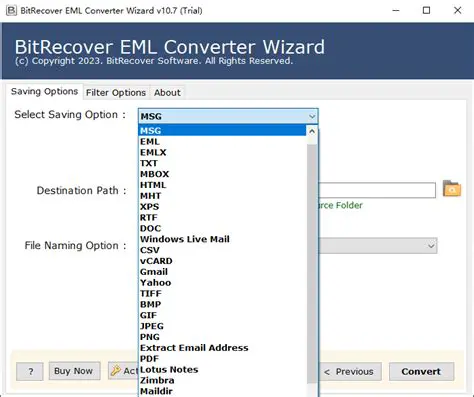Choose DOC from the list
Image resolution: width=474 pixels, height=397 pixels.
click(222, 228)
